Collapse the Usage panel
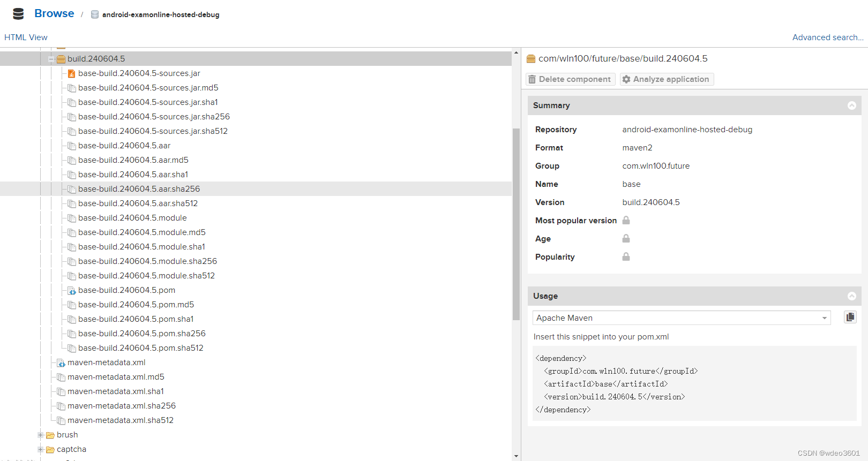 852,296
